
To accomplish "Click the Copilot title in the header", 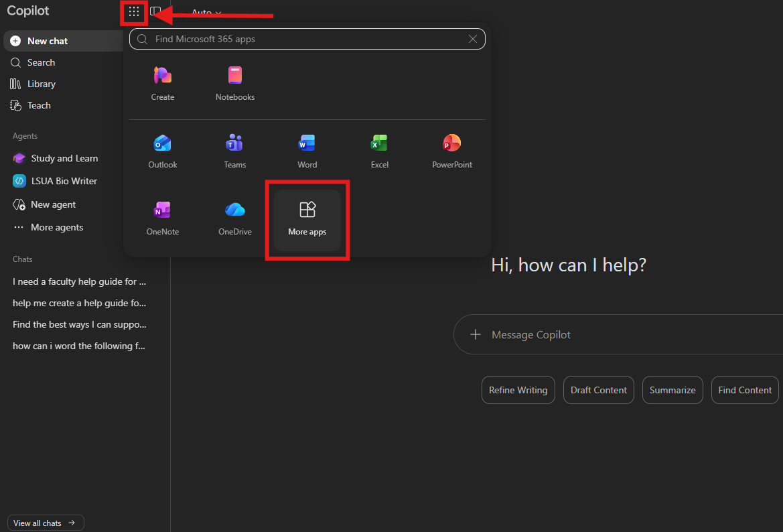I will pyautogui.click(x=28, y=11).
